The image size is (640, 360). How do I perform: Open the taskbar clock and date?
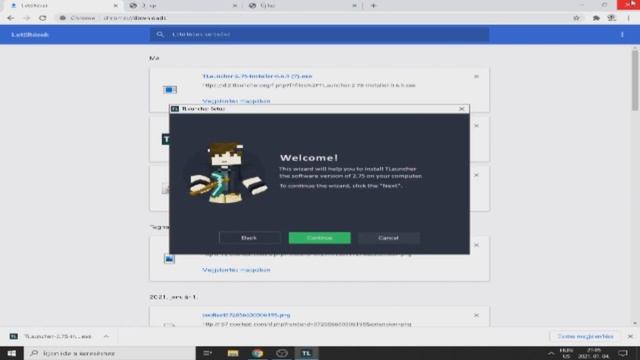coord(594,353)
